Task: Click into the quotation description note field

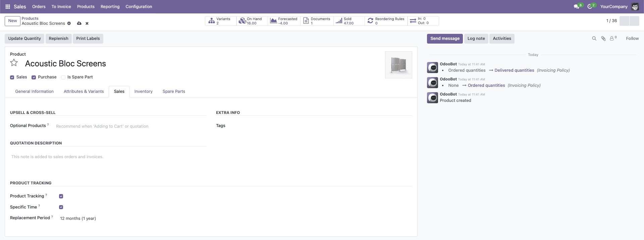Action: click(x=108, y=157)
